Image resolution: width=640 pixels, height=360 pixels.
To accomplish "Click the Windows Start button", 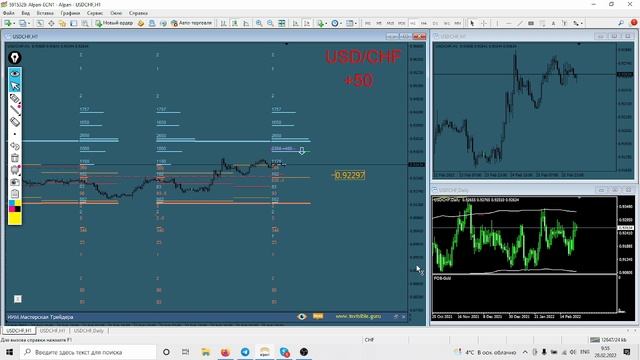I will pyautogui.click(x=9, y=352).
